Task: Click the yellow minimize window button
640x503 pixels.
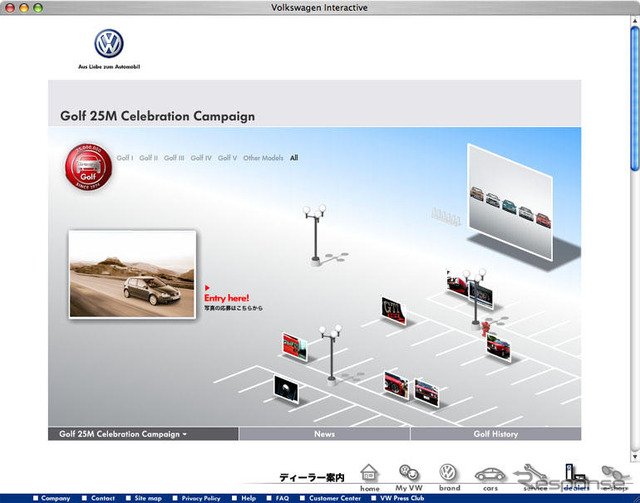Action: [24, 8]
